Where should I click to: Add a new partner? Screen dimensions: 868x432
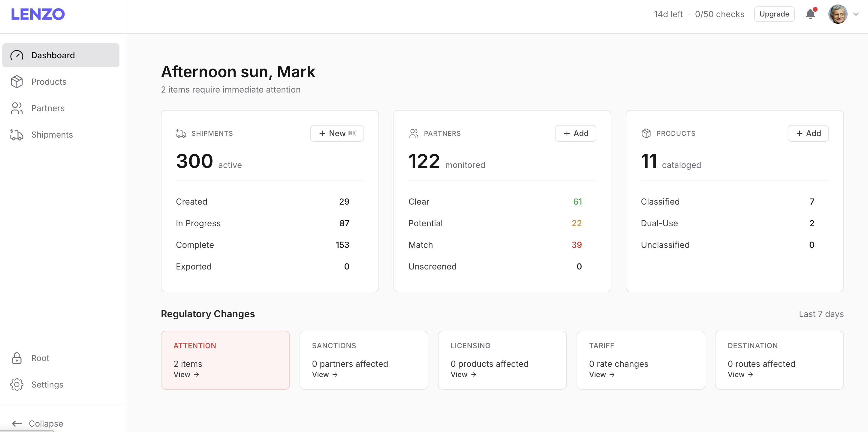pyautogui.click(x=575, y=133)
